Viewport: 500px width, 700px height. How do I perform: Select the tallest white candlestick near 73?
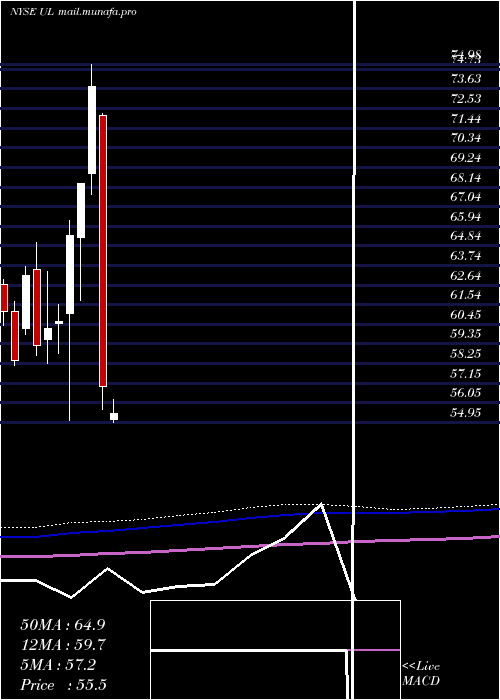pyautogui.click(x=92, y=130)
